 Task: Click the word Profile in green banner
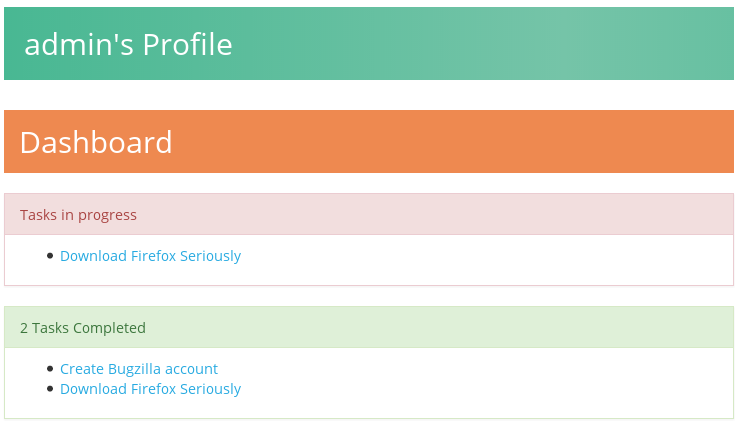(187, 45)
